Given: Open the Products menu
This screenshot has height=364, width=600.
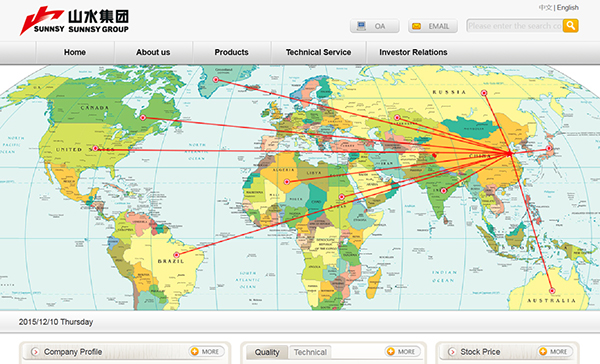Looking at the screenshot, I should click(232, 52).
